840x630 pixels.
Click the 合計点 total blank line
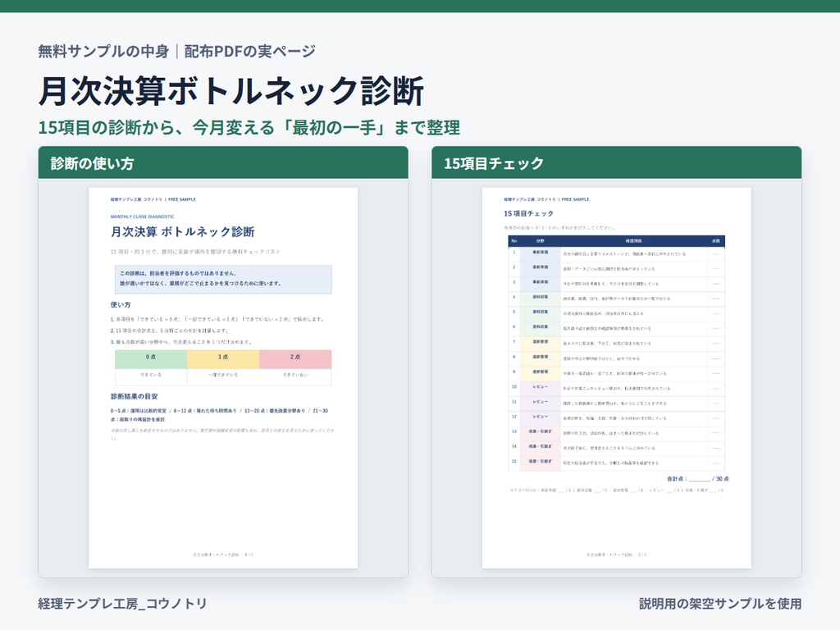699,480
